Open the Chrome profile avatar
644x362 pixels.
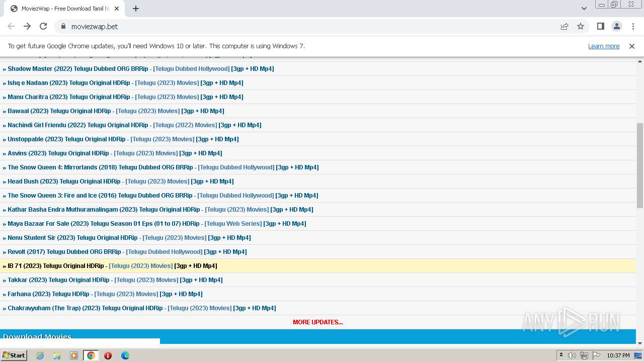click(x=617, y=26)
